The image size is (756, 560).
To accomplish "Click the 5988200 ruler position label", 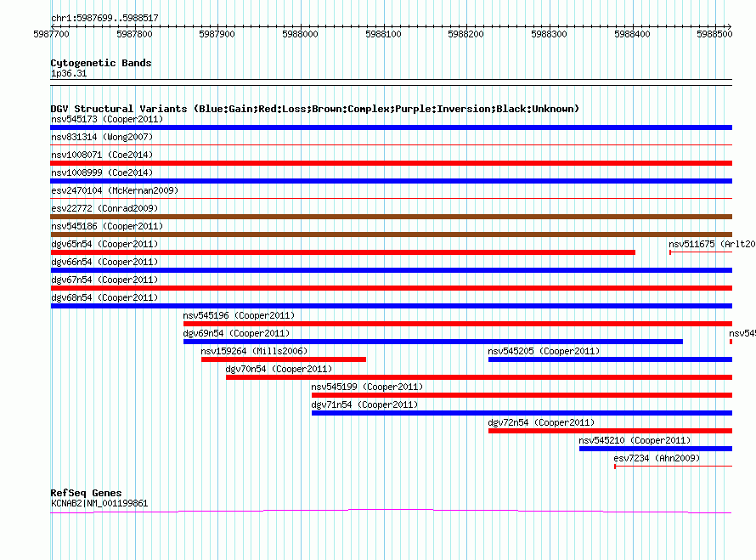I will [x=465, y=34].
